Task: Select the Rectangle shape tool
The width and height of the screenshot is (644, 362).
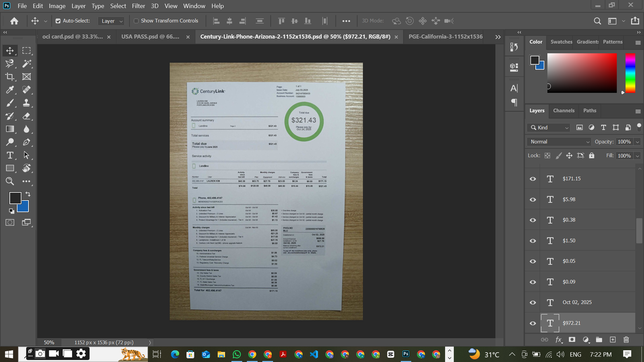Action: 10,168
